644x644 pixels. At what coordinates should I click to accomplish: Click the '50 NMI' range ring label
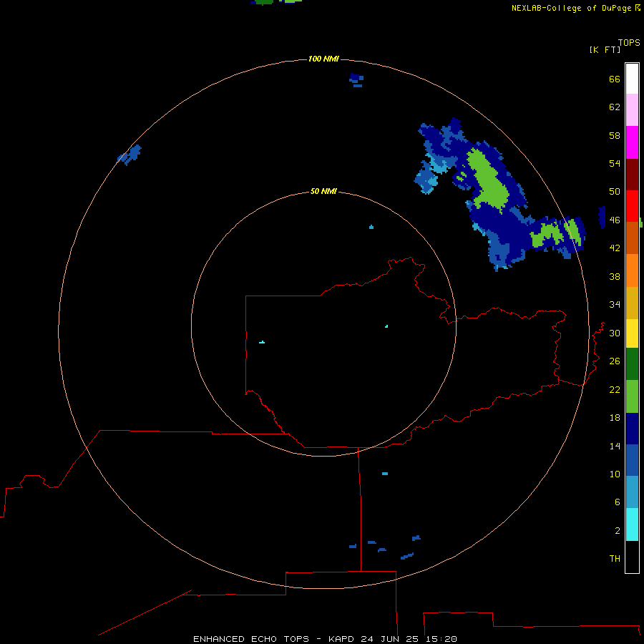(x=323, y=191)
